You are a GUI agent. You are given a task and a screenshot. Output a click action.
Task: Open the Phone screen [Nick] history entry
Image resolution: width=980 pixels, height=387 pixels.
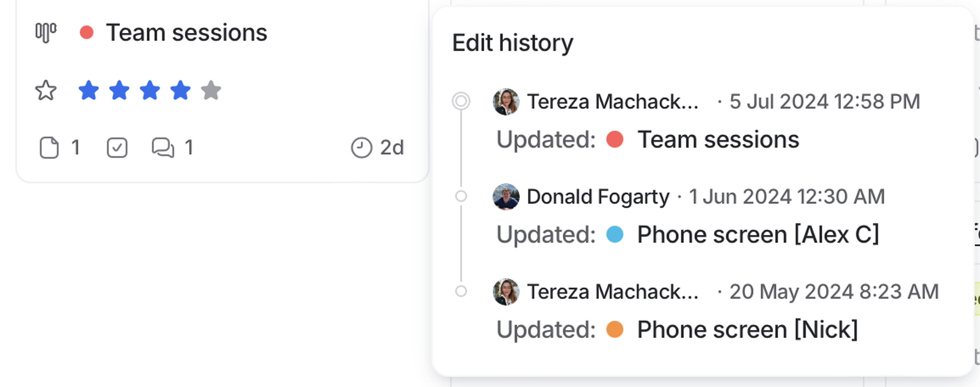[x=747, y=329]
